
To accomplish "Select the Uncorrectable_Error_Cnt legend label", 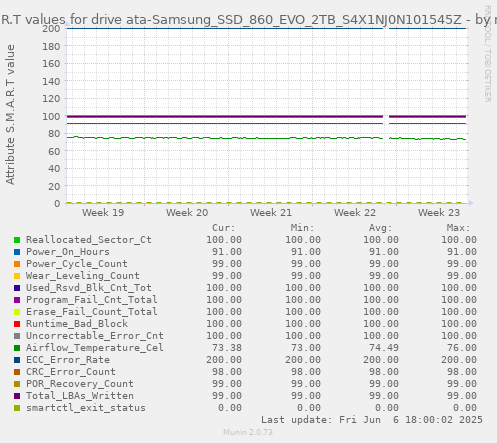I will [x=95, y=336].
